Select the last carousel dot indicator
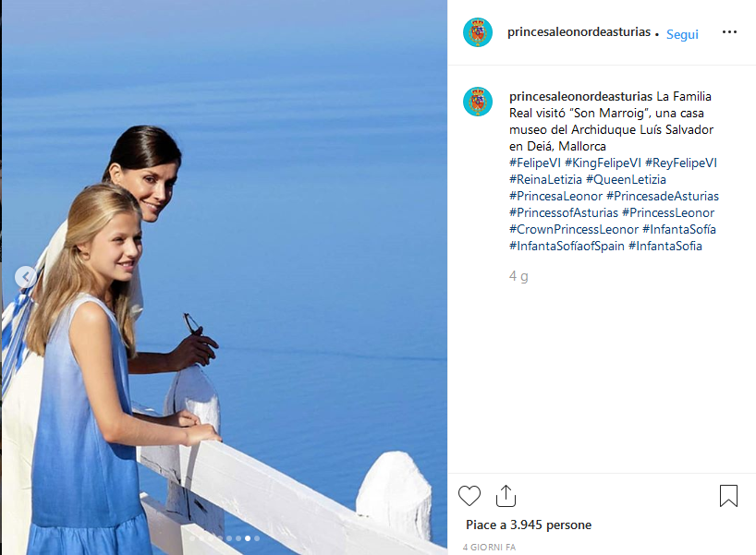This screenshot has width=756, height=555. [x=257, y=538]
